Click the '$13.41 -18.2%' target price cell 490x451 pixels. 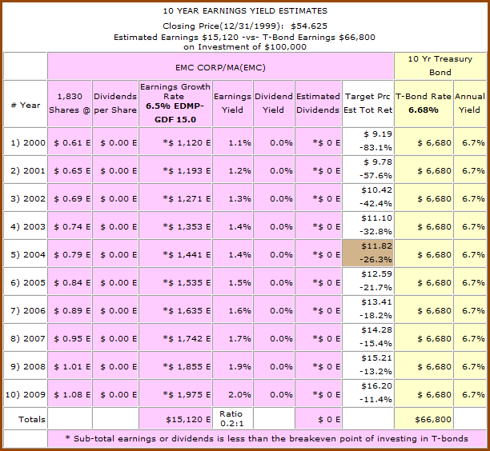click(x=368, y=309)
